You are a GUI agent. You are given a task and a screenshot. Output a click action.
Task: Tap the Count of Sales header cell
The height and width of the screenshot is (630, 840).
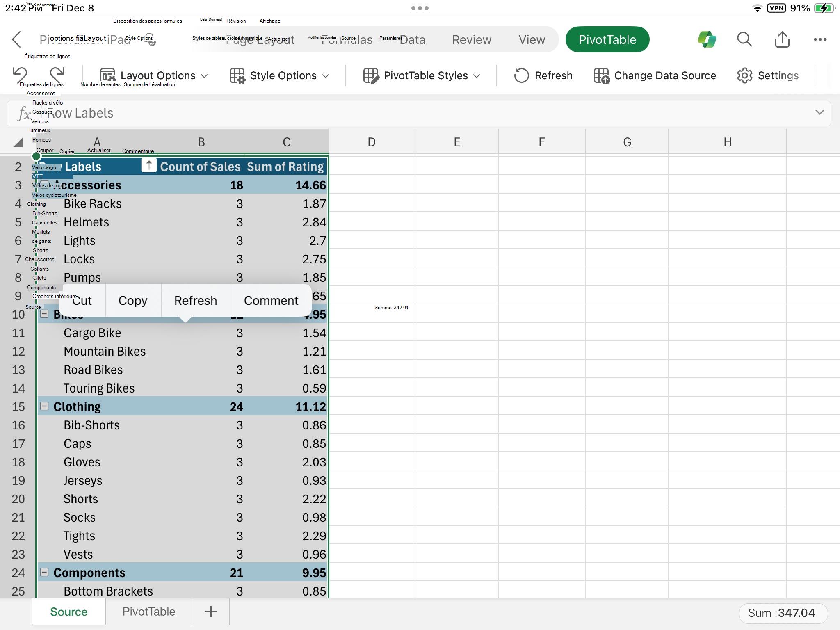point(200,167)
